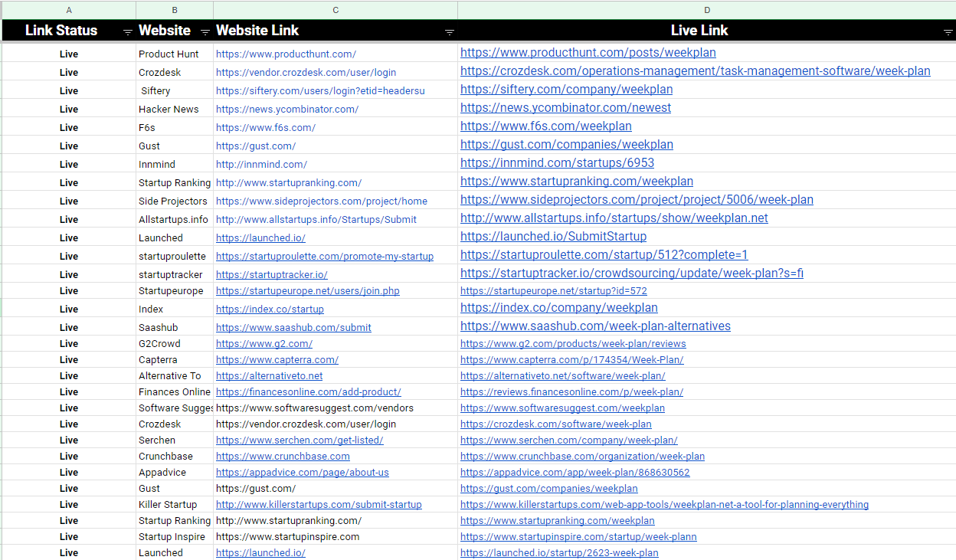Open the crozdesk.com/software/week-plan link
The width and height of the screenshot is (956, 560).
tap(556, 424)
